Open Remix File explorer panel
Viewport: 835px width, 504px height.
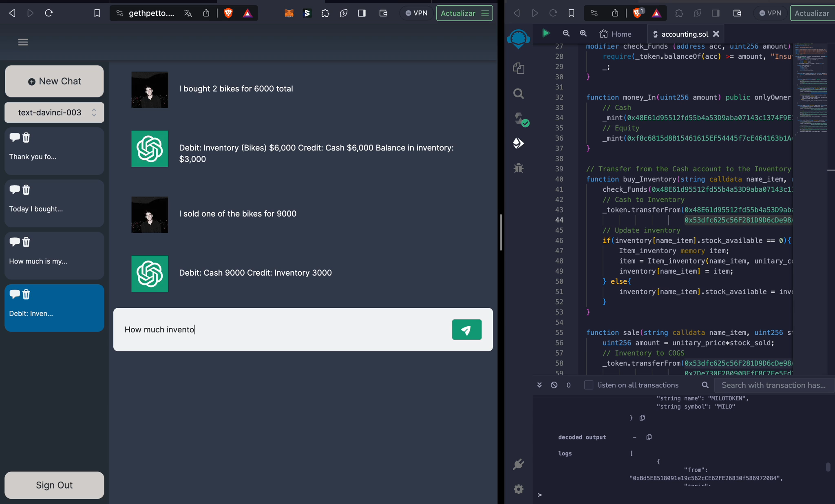(518, 68)
